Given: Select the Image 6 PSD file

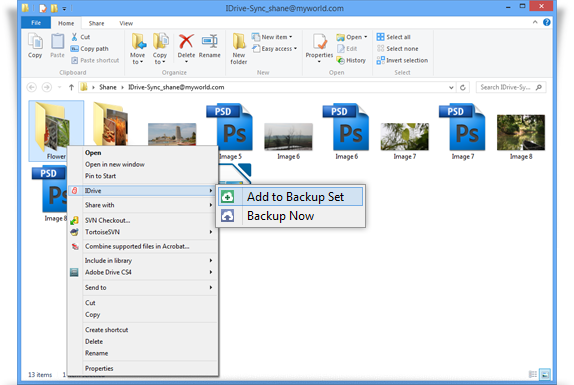Looking at the screenshot, I should (x=346, y=131).
